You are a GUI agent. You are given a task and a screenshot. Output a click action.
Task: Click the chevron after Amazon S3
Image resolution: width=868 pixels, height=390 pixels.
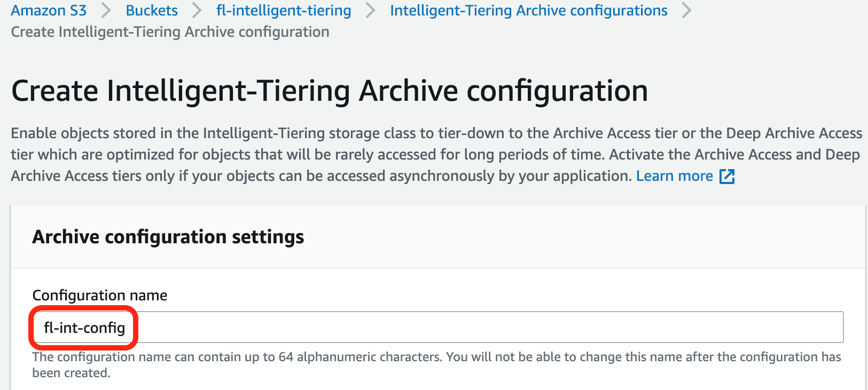[106, 11]
